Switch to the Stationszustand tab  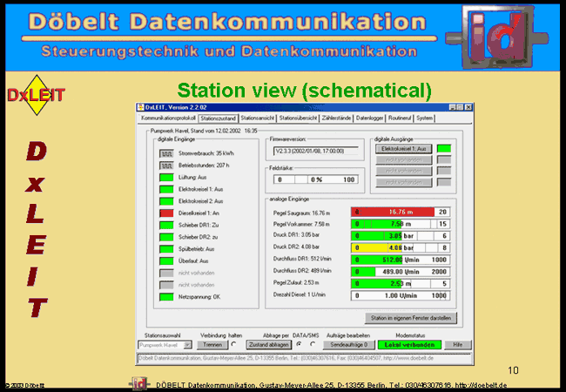pyautogui.click(x=218, y=118)
